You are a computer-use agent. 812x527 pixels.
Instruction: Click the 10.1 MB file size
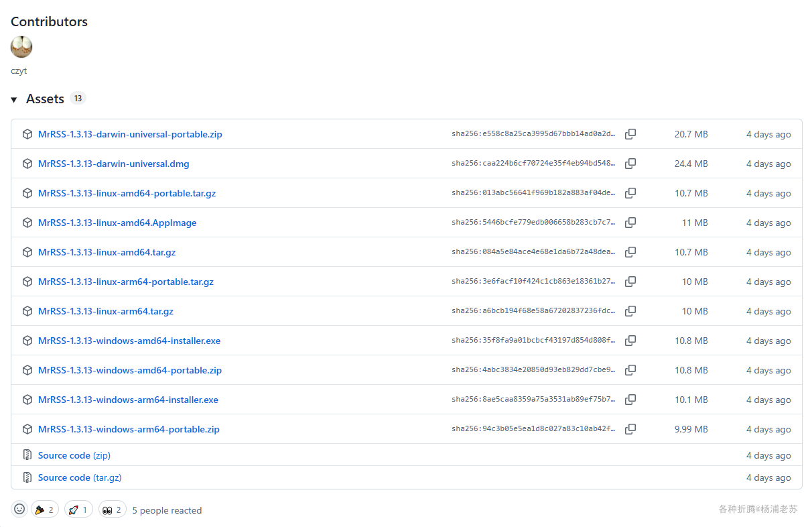point(691,400)
